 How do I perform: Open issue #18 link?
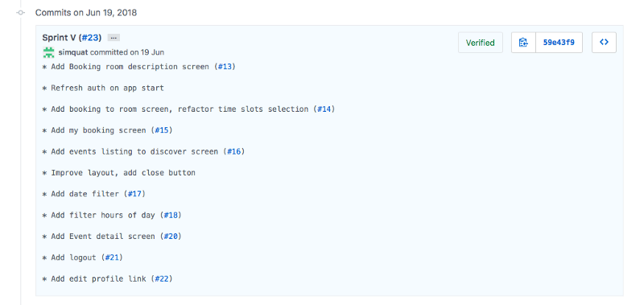171,215
